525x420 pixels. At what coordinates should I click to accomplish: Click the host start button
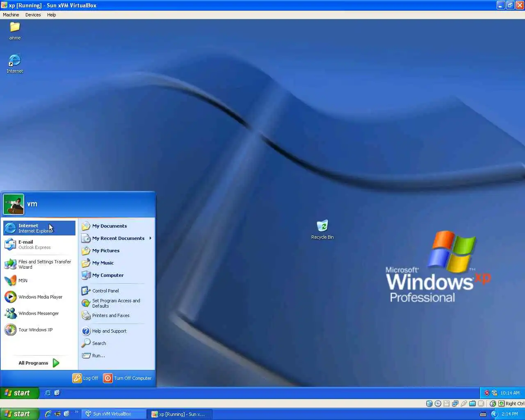click(x=20, y=414)
